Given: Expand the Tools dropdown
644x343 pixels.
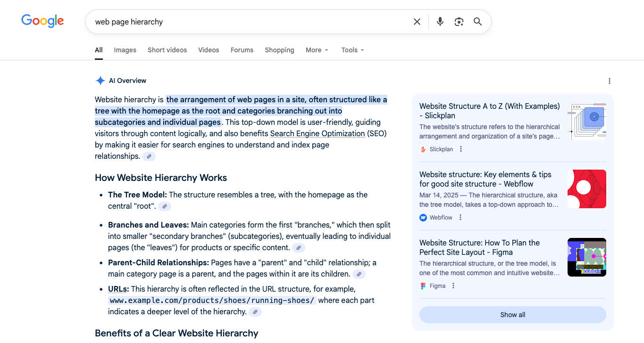Looking at the screenshot, I should pyautogui.click(x=352, y=50).
